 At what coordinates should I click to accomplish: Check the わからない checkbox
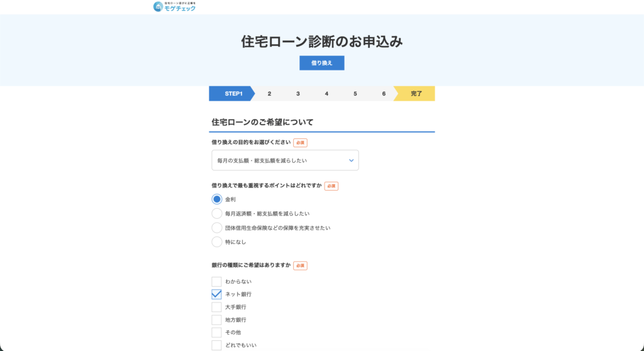(217, 282)
